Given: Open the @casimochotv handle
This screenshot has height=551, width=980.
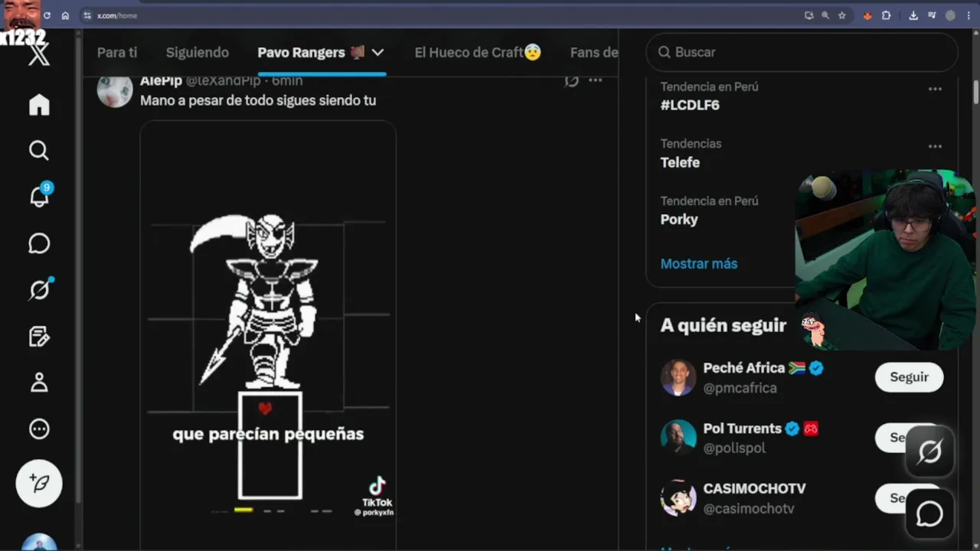Looking at the screenshot, I should (x=749, y=509).
